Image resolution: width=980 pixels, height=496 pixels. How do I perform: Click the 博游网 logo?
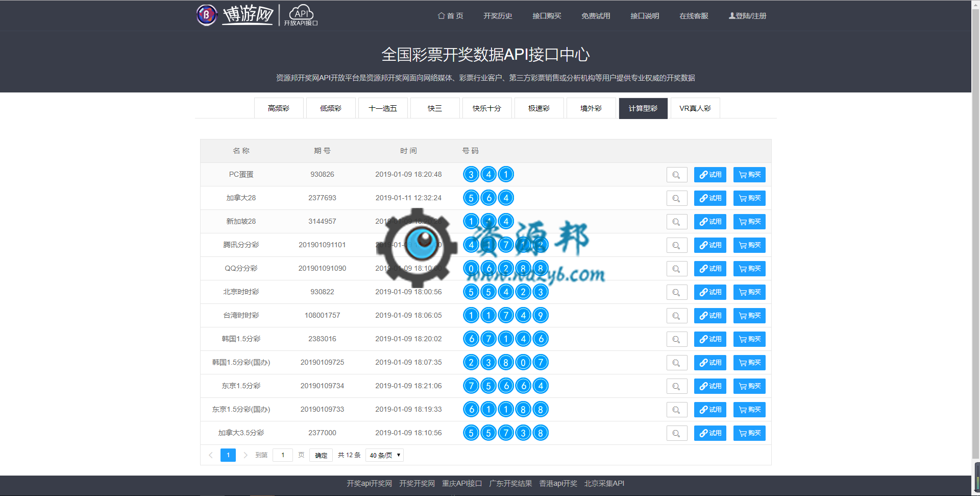tap(235, 15)
